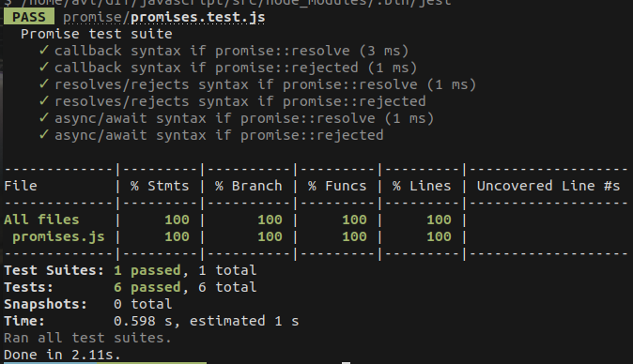Screen dimensions: 633x364
Task: Click 'Uncovered Line #s' column header
Action: 548,186
